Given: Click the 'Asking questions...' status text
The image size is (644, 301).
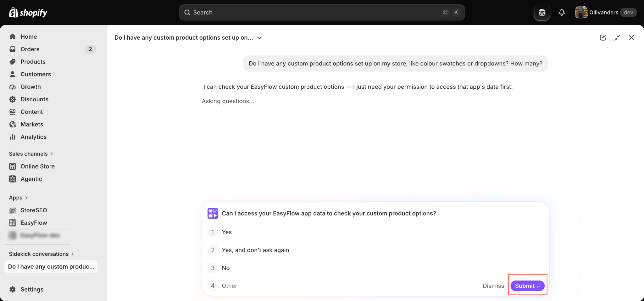Looking at the screenshot, I should 228,101.
